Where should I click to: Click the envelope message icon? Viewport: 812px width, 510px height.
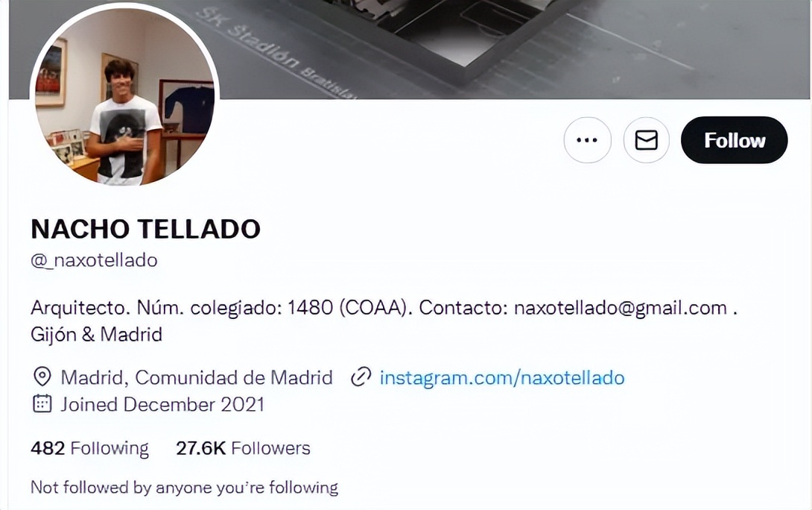tap(647, 140)
